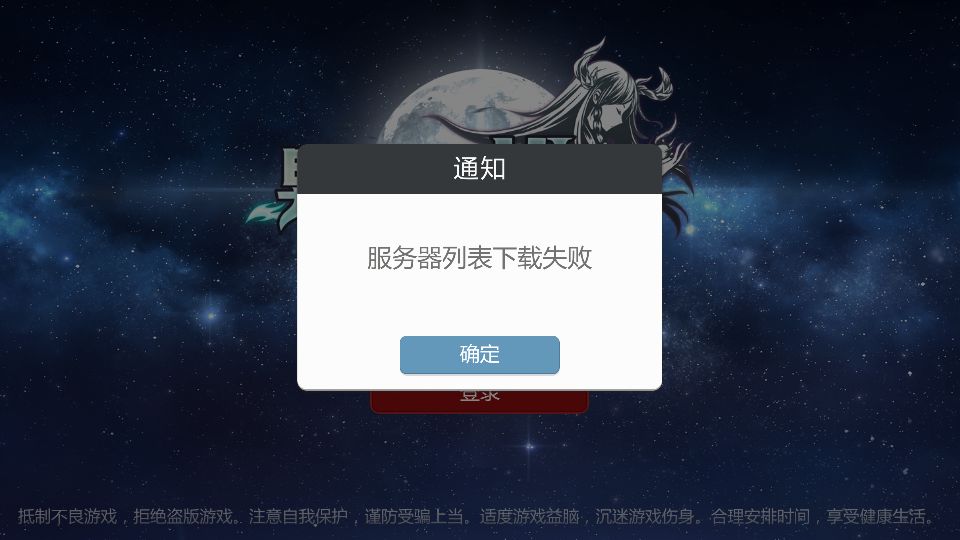Click the empty white dialog area above 确定
Image resolution: width=960 pixels, height=540 pixels.
coord(479,304)
